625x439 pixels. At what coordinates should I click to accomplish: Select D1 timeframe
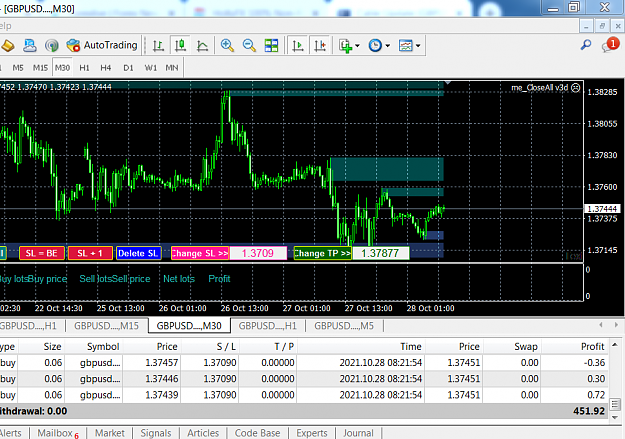click(128, 68)
